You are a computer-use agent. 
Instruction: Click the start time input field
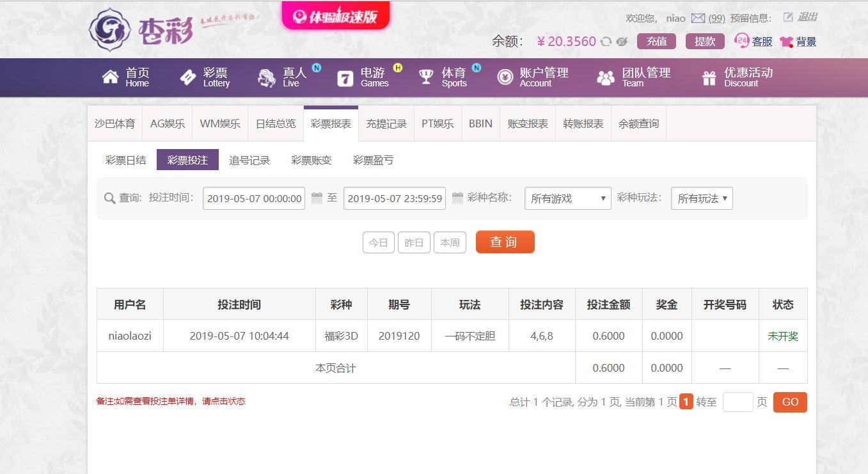coord(254,198)
